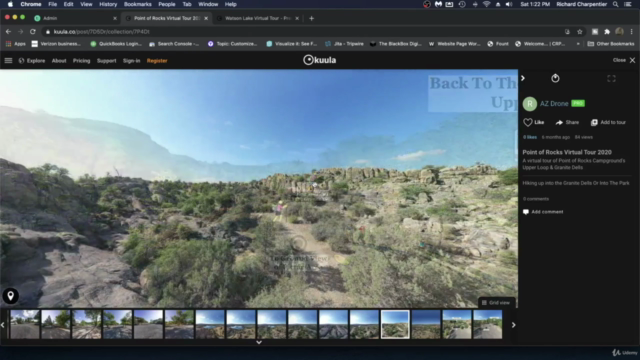Select the highlighted active thumbnail

(395, 324)
